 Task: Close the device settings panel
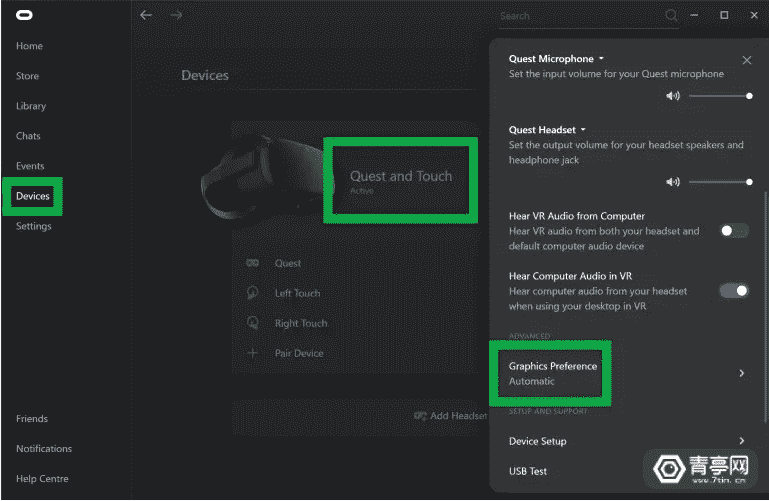pos(747,60)
